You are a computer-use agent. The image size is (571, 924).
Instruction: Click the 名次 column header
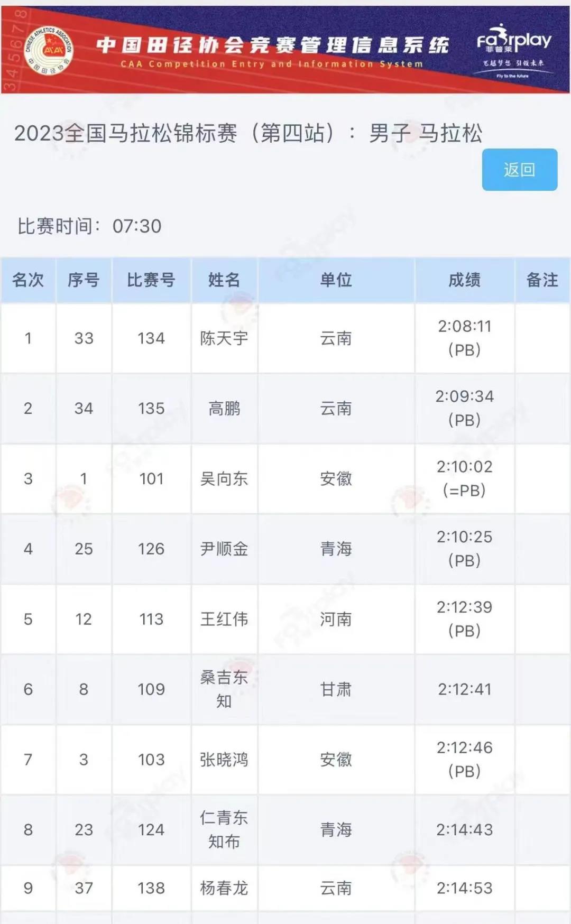(28, 280)
